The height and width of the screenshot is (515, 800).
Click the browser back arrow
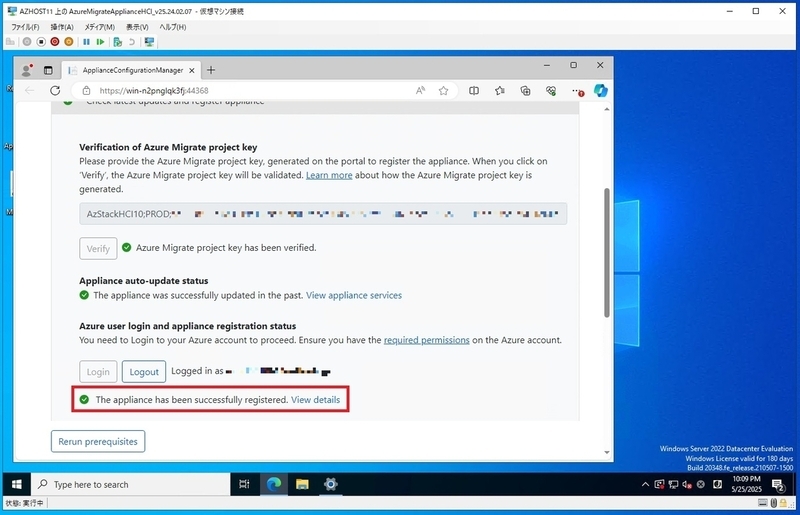point(30,91)
